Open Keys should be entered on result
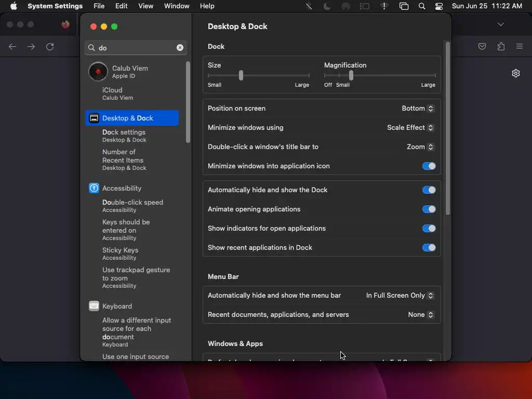The image size is (532, 399). pyautogui.click(x=126, y=230)
